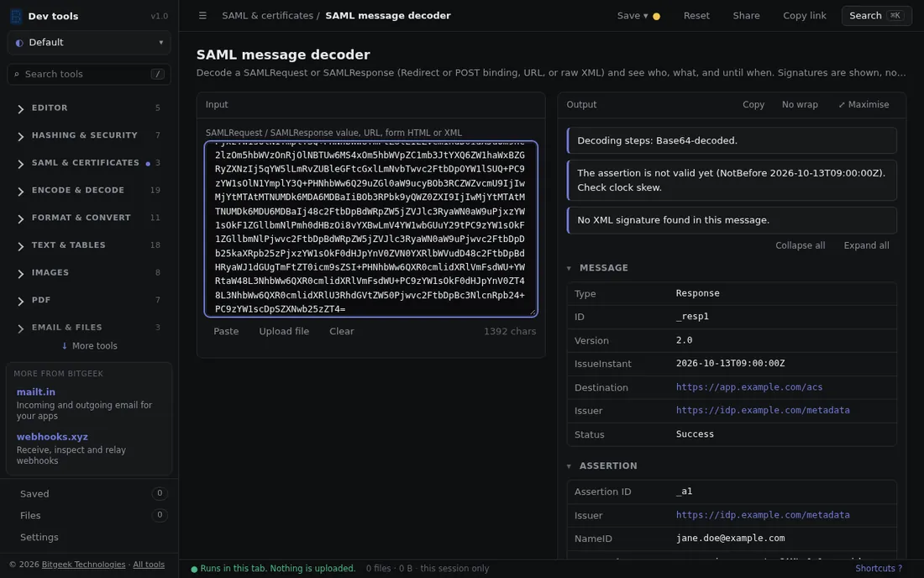Click the 1392 chars counter
The image size is (924, 578).
pos(510,331)
